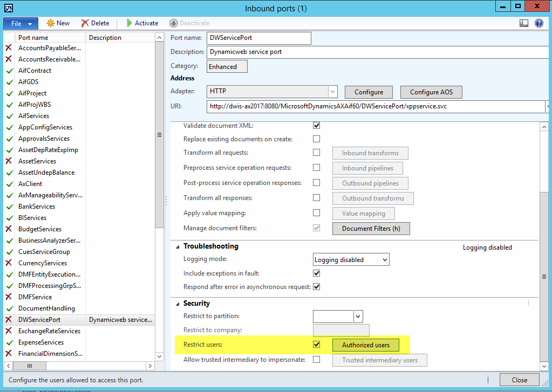Viewport: 552px width, 392px height.
Task: Disable Validate document XML checkbox
Action: (317, 126)
